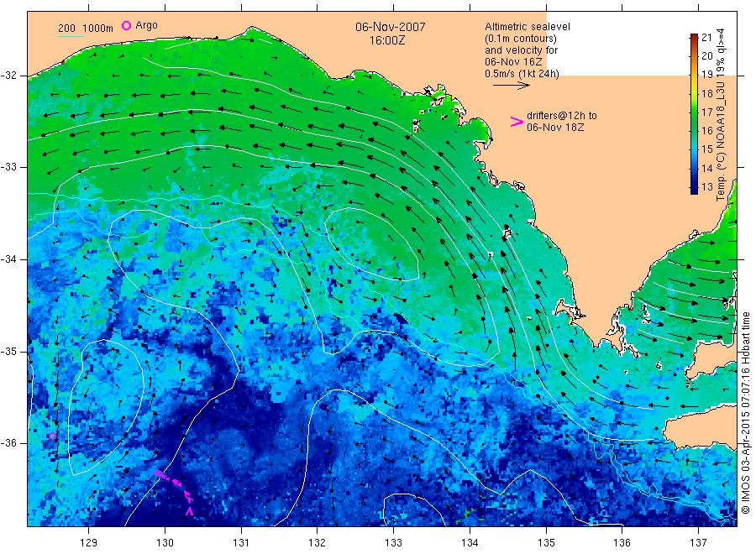Viewport: 756px width, 554px height.
Task: Click the magenta Argo circle legend symbol
Action: coord(126,25)
